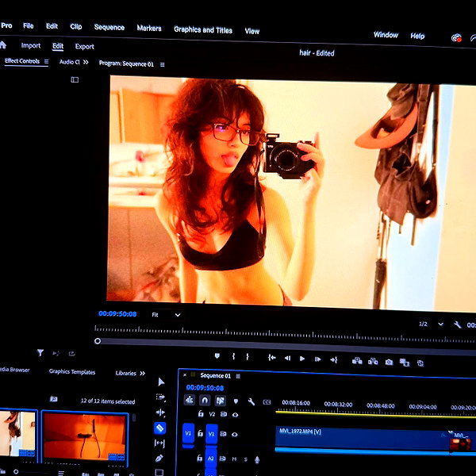Toggle A2 track targeting
This screenshot has width=476, height=476.
[211, 459]
